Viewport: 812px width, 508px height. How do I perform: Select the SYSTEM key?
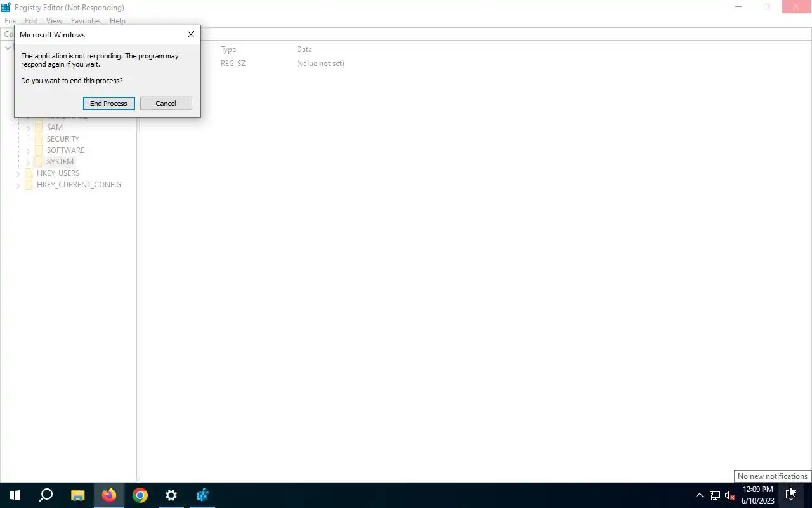point(60,162)
